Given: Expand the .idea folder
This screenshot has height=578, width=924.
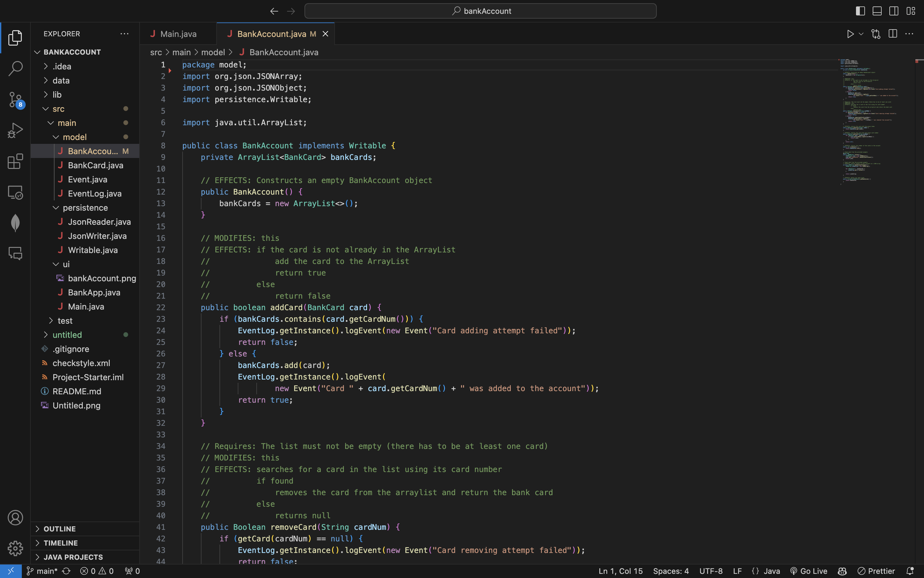Looking at the screenshot, I should tap(85, 66).
